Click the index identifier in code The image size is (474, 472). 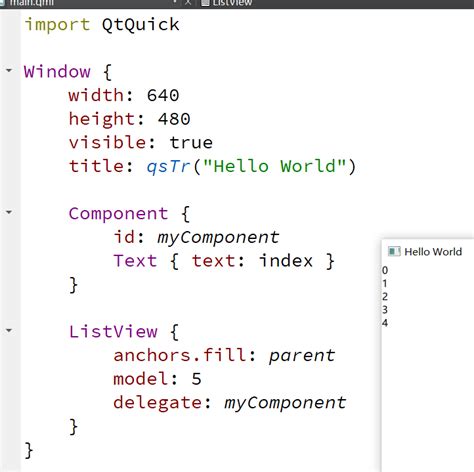[286, 261]
